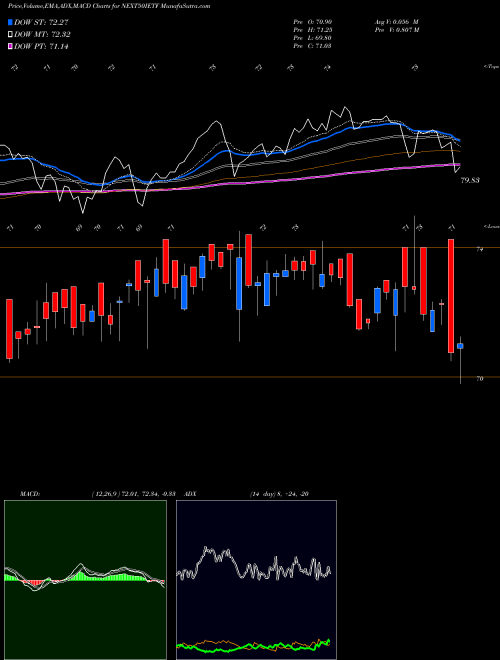The image size is (500, 660).
Task: Click the previous high value text
Action: pyautogui.click(x=312, y=30)
